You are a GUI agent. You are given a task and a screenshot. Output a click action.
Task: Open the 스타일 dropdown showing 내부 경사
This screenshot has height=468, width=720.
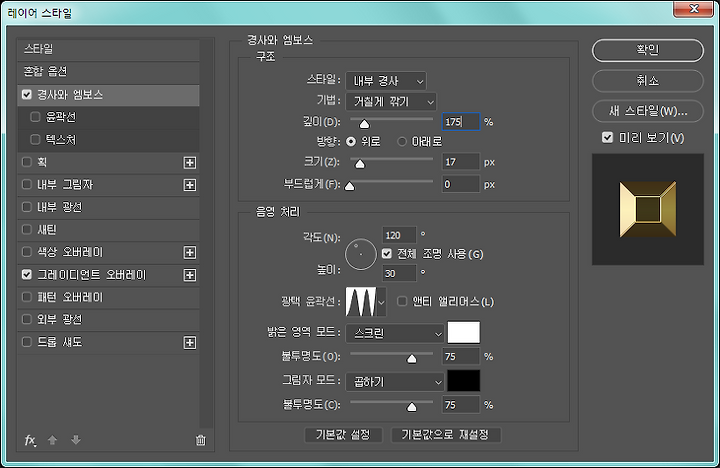(x=386, y=81)
